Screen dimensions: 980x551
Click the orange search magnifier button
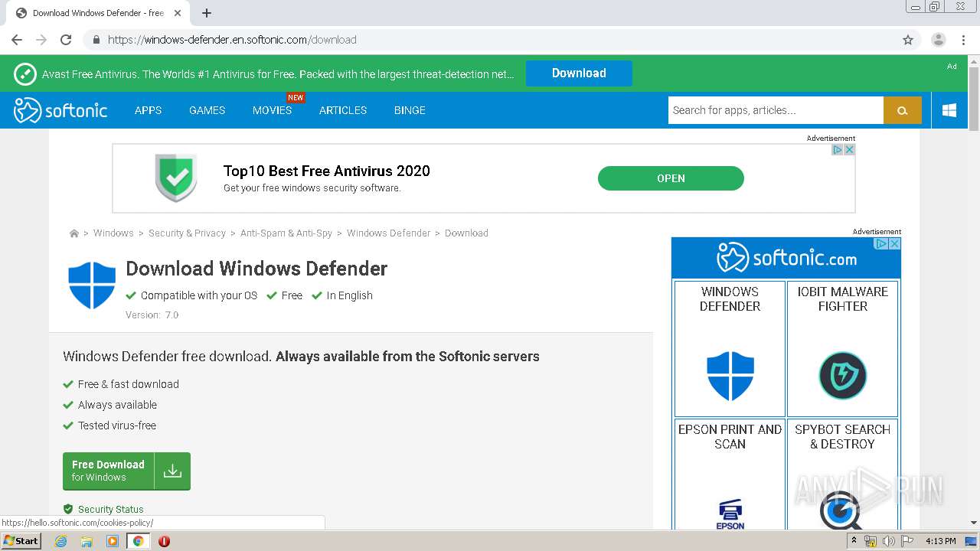(903, 110)
